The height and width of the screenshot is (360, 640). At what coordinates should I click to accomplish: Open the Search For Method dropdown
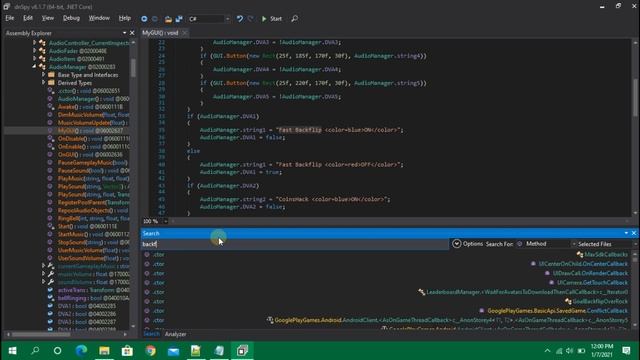click(x=547, y=244)
